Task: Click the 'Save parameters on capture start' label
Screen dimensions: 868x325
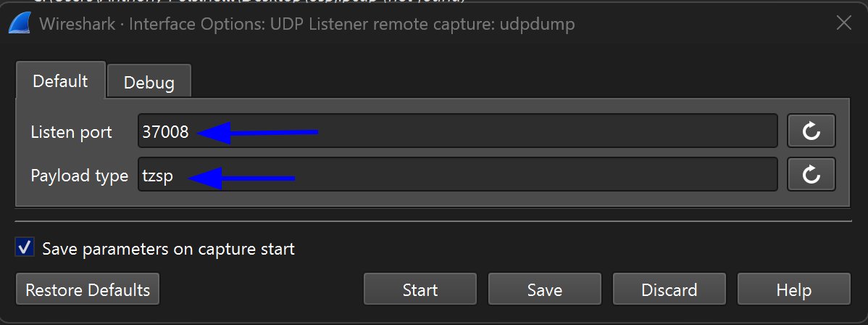Action: 168,249
